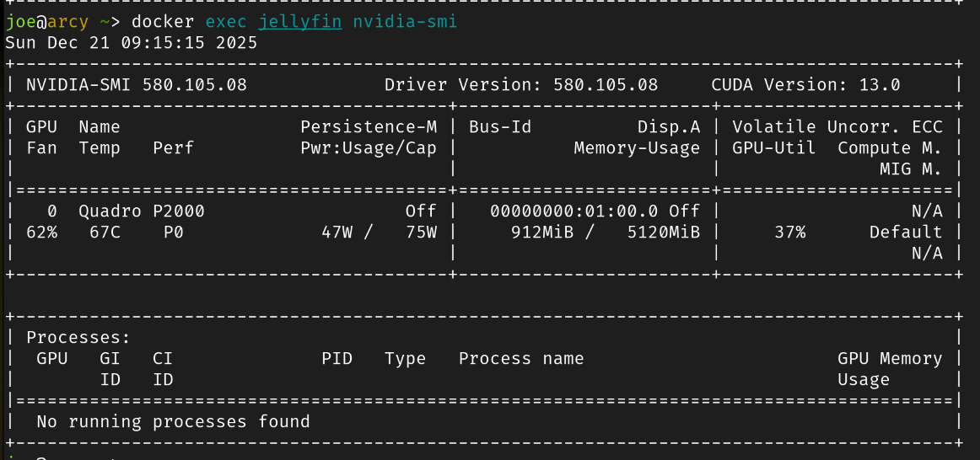
Task: Click the CUDA Version 13.0 text
Action: point(805,85)
